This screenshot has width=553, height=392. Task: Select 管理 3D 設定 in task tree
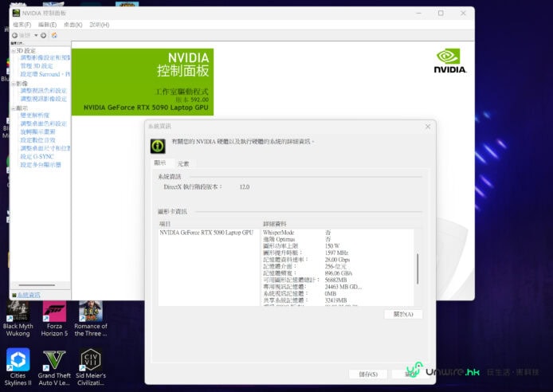(37, 66)
